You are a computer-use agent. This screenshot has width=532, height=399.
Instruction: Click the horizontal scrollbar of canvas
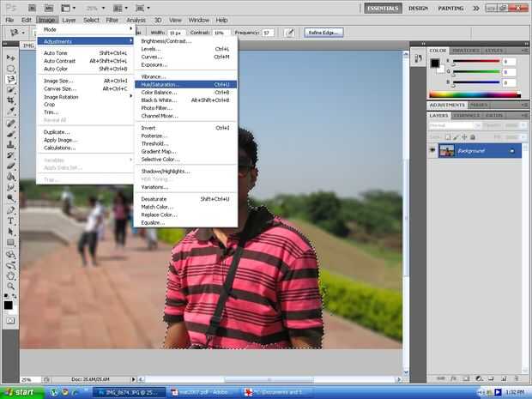269,379
